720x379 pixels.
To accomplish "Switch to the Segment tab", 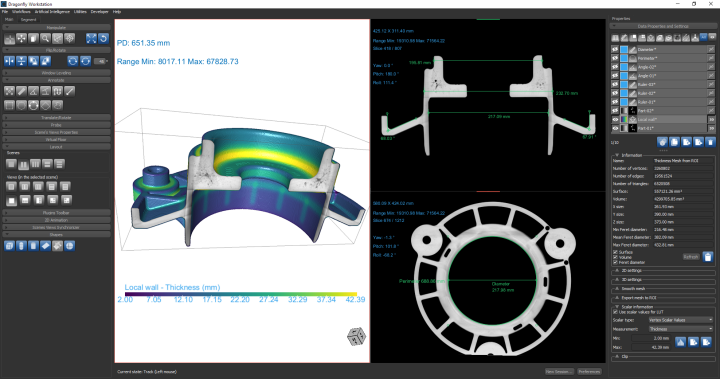I will pos(28,20).
